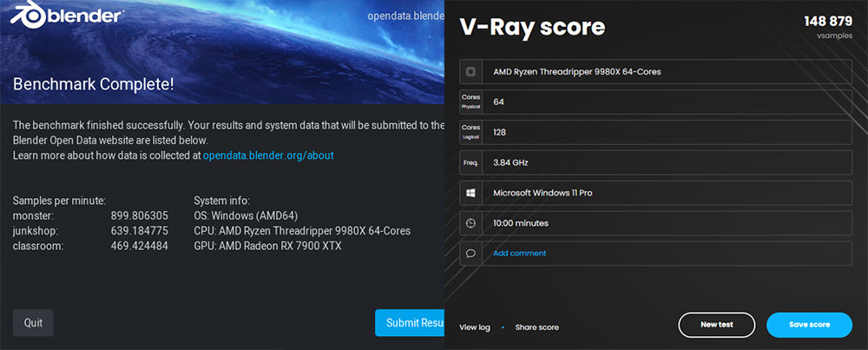Click the Cores Physical label icon
The height and width of the screenshot is (350, 868).
pyautogui.click(x=471, y=102)
